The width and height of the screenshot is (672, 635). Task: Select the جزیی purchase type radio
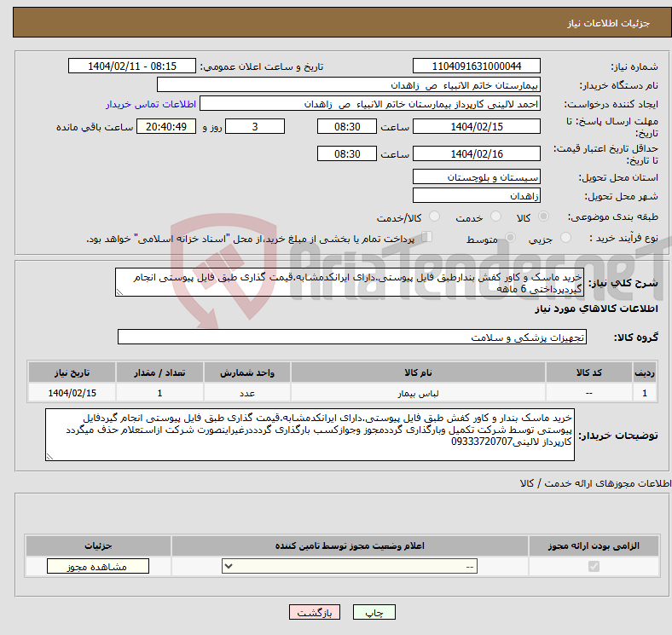(565, 237)
